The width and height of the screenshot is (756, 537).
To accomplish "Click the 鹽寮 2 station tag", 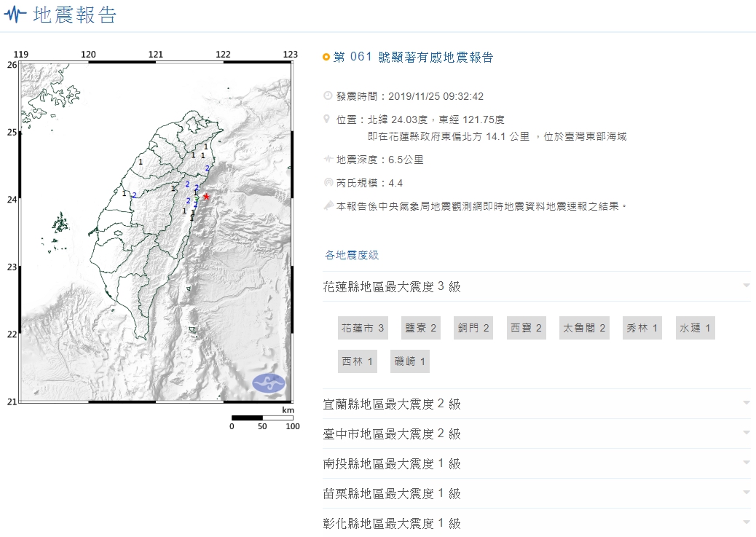I will click(421, 329).
